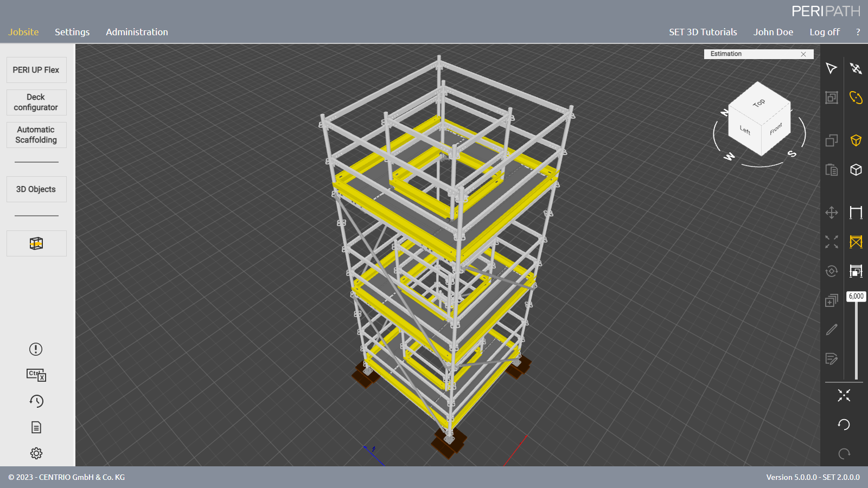Expand the 3D Objects panel
Viewport: 868px width, 488px height.
pos(36,189)
